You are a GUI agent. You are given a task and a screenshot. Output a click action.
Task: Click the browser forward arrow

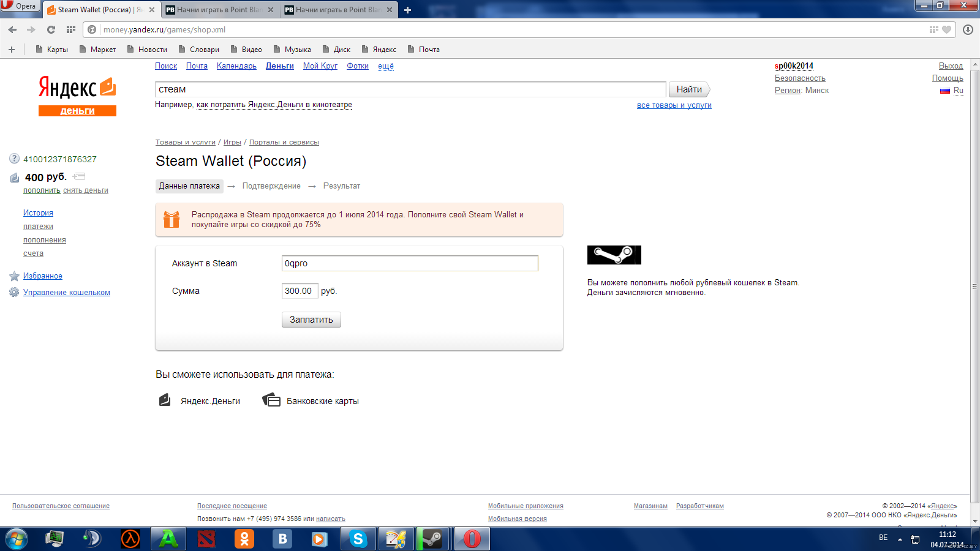31,29
